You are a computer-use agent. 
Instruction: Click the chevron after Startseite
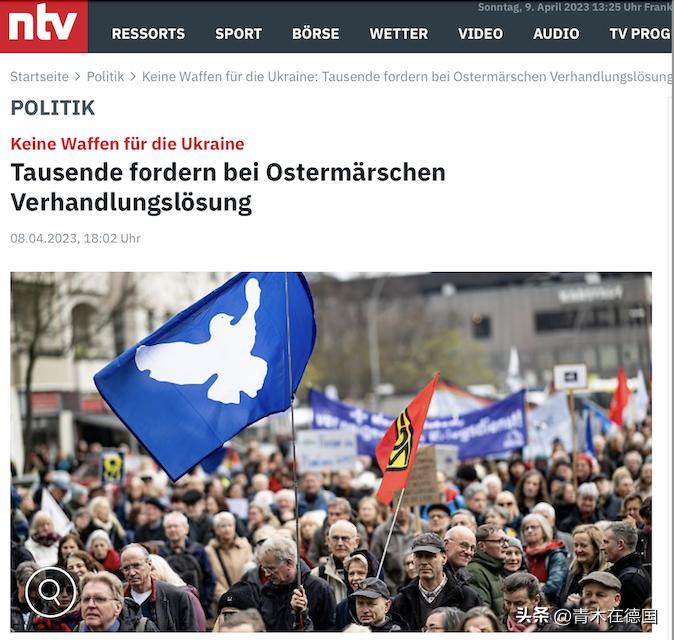coord(77,77)
